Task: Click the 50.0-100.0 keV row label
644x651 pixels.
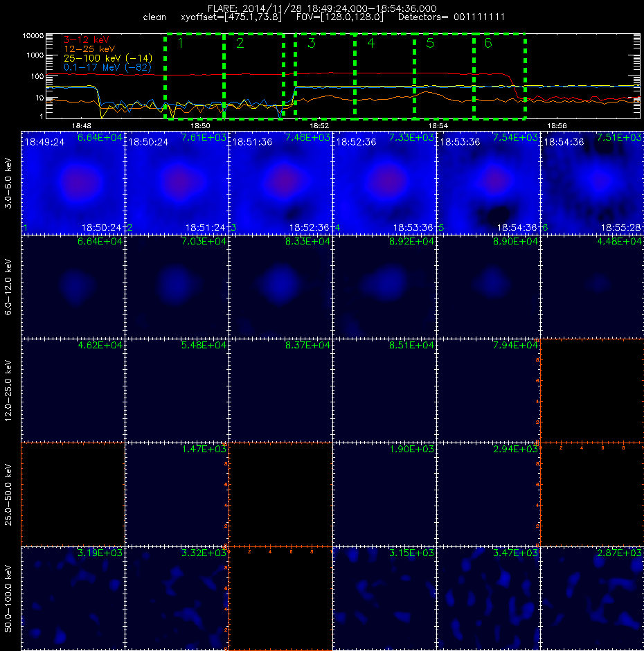Action: click(8, 598)
